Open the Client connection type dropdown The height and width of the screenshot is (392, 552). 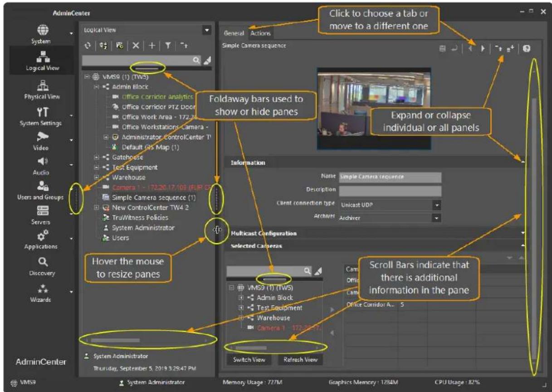438,205
